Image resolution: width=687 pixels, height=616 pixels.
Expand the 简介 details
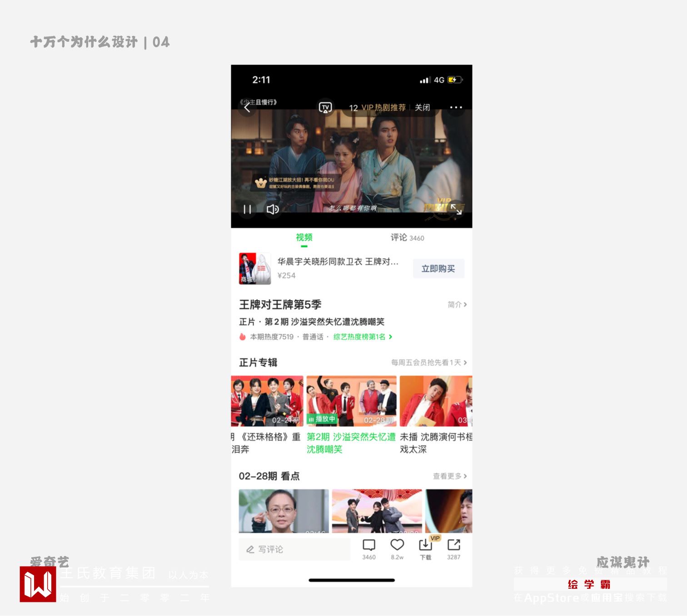(457, 305)
